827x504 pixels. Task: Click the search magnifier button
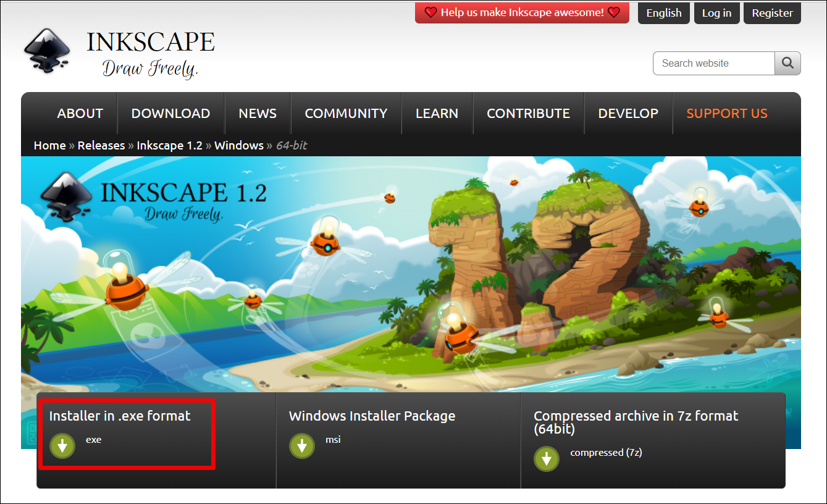(787, 63)
